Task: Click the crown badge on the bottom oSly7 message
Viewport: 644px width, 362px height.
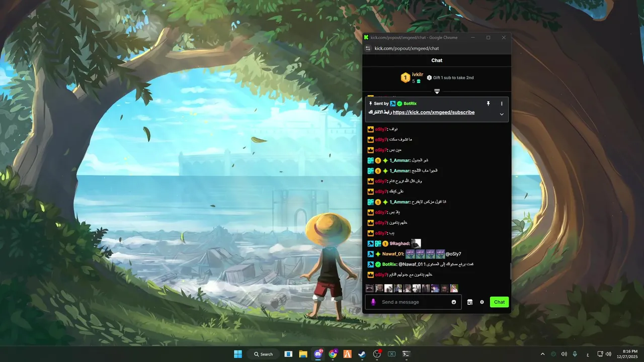Action: coord(370,275)
